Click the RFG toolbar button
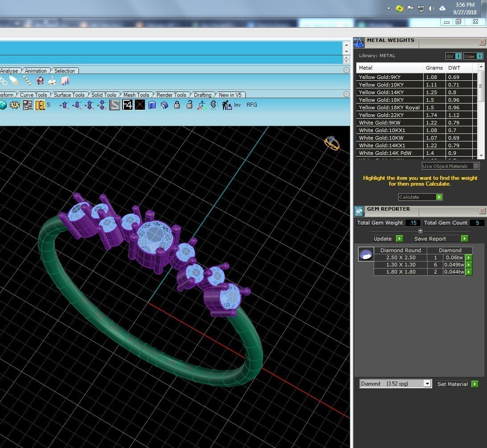The height and width of the screenshot is (448, 487). (x=252, y=105)
